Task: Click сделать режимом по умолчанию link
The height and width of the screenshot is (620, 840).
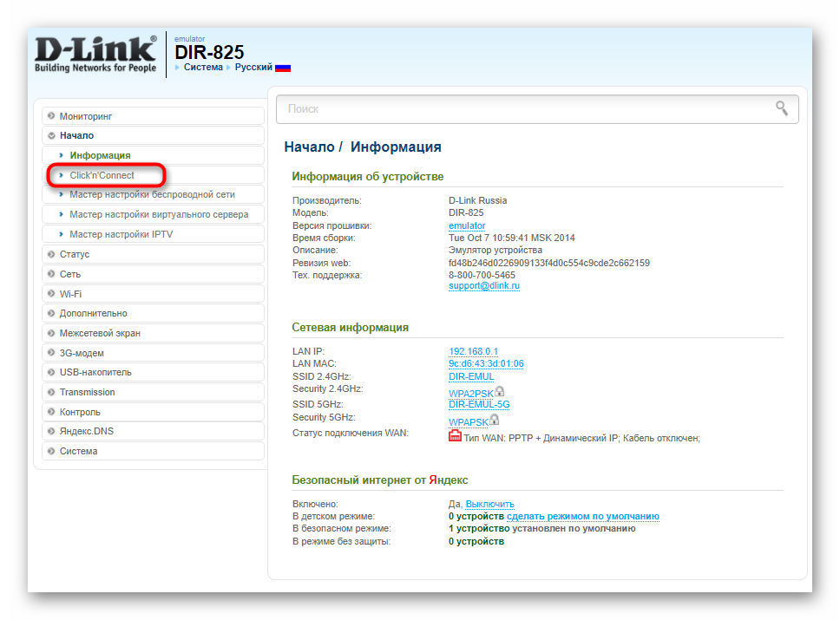Action: coord(583,516)
